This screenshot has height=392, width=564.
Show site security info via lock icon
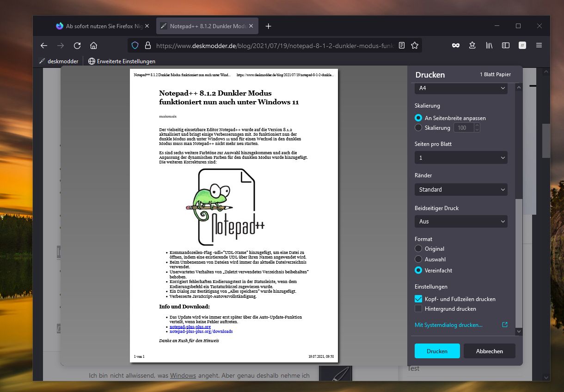pyautogui.click(x=148, y=45)
